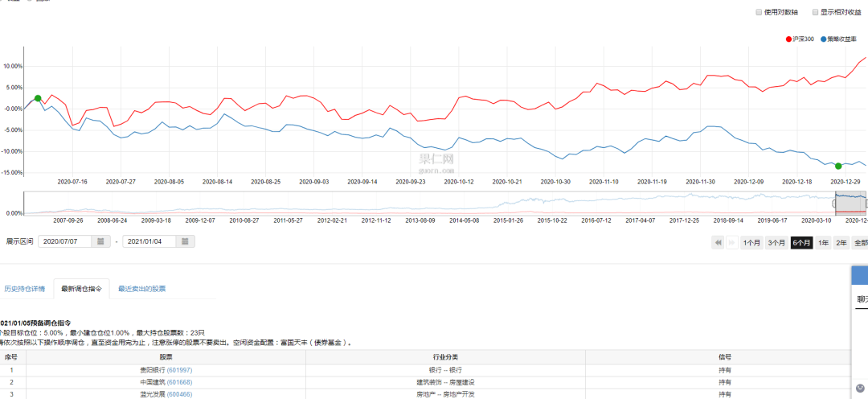
Task: Open calendar picker for start date
Action: (100, 257)
